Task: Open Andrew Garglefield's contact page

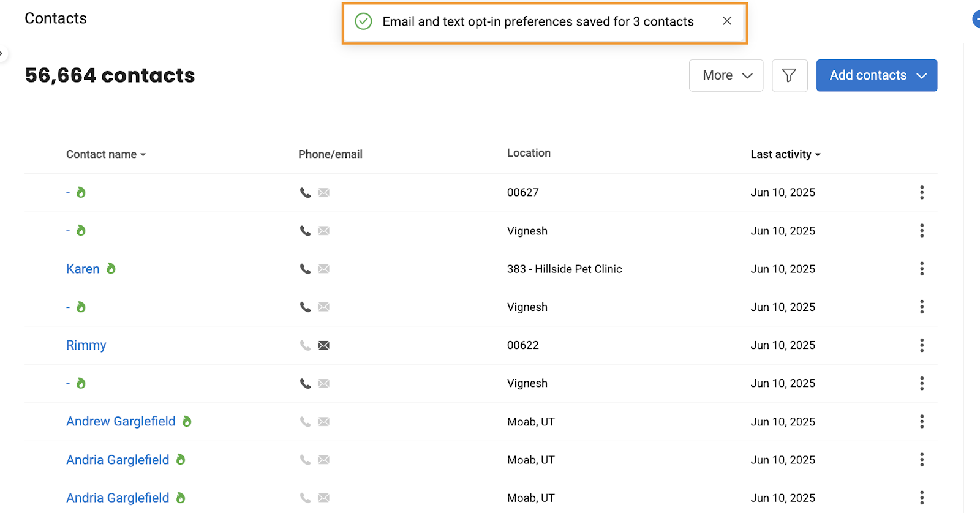Action: (121, 421)
